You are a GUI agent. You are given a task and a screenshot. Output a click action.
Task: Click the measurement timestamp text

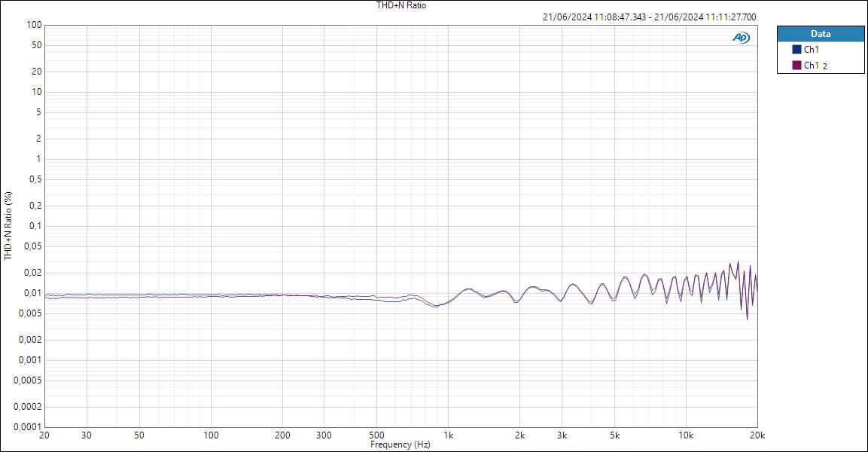pyautogui.click(x=649, y=15)
